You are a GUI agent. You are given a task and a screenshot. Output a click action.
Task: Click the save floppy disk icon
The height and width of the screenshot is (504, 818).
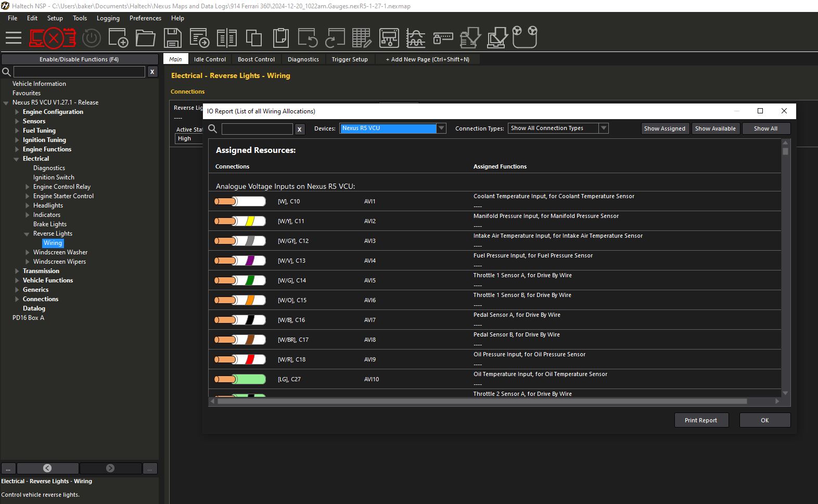(x=172, y=38)
